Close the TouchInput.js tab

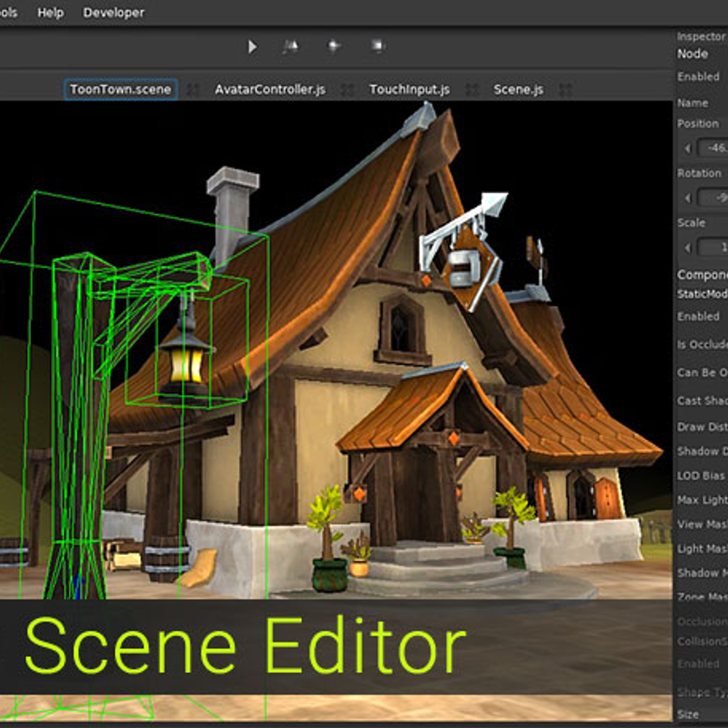[x=471, y=90]
